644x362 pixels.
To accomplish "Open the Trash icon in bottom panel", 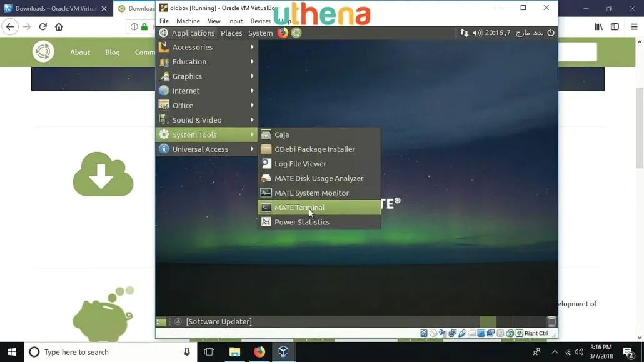I will (x=551, y=321).
